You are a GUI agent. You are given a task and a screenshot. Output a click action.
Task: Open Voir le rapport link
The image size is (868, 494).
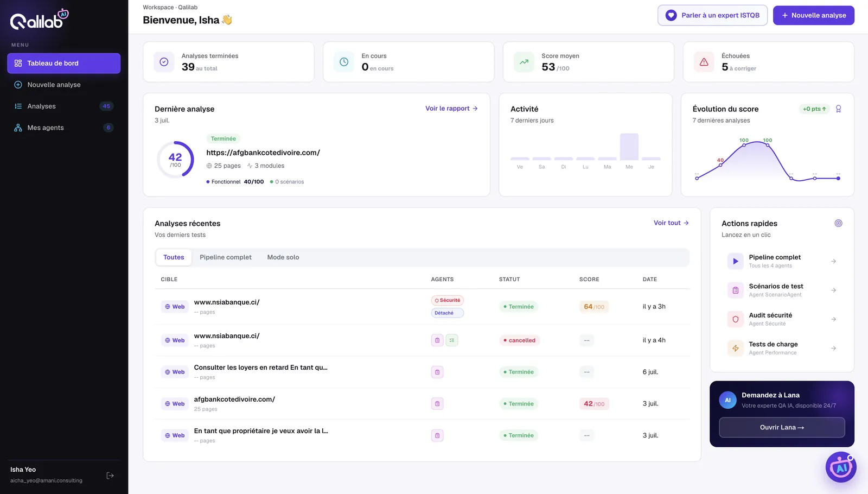451,109
